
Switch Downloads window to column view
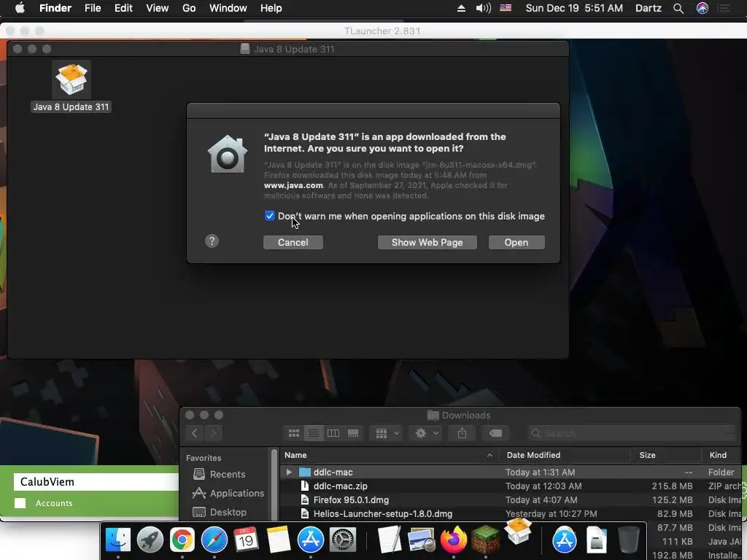click(333, 433)
